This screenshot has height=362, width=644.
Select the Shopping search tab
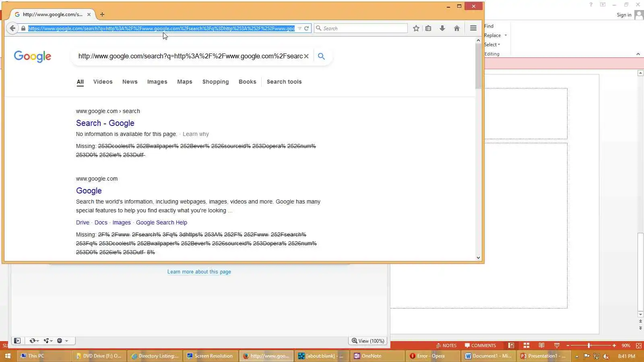coord(216,82)
